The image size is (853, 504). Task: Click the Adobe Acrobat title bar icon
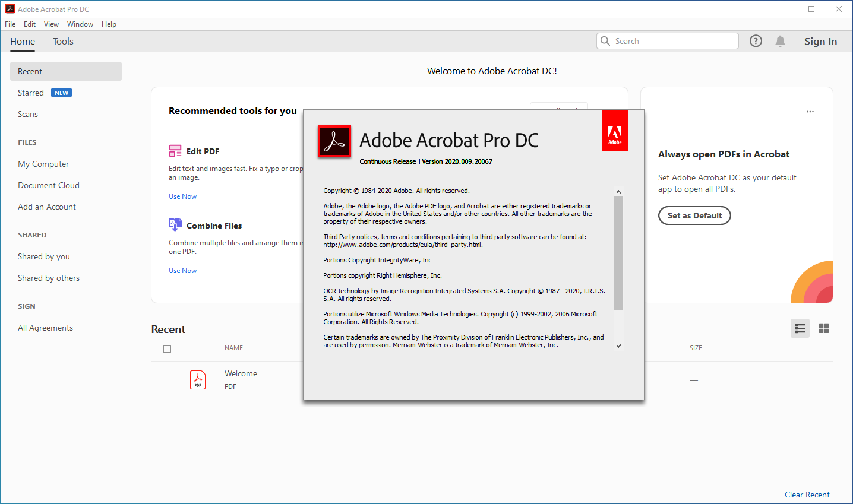click(x=10, y=9)
